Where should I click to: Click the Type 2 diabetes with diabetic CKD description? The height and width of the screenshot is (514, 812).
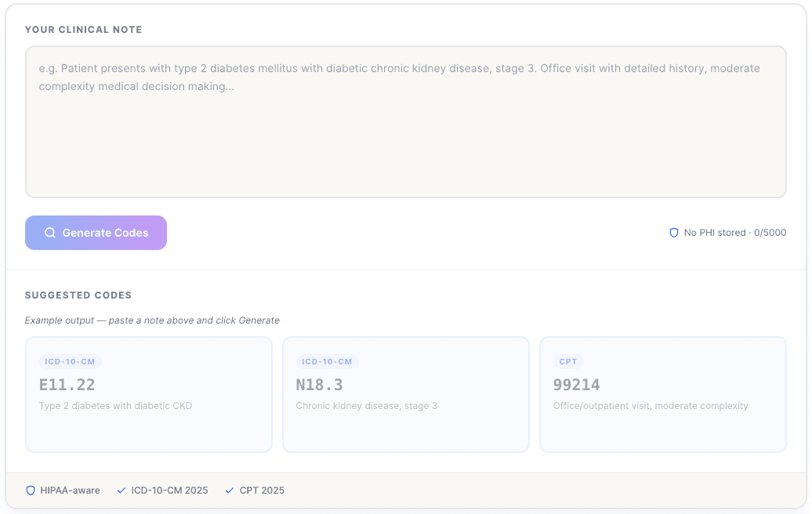pos(115,406)
